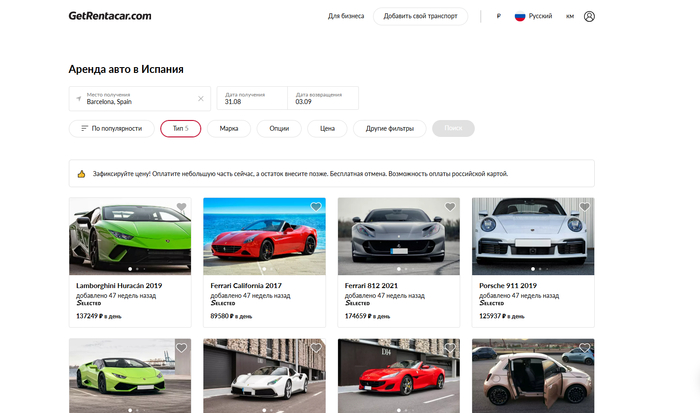Click the Аренда авто в Испания heading
This screenshot has width=700, height=413.
click(x=126, y=69)
